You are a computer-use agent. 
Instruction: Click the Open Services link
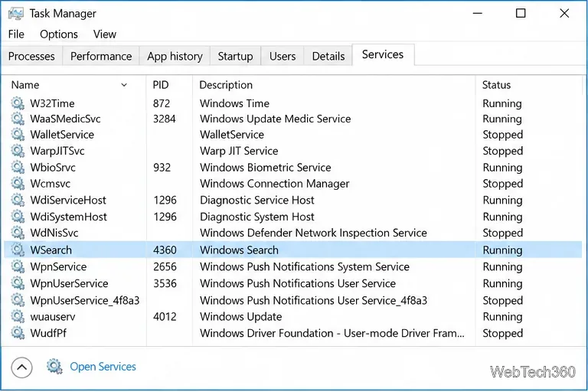103,367
